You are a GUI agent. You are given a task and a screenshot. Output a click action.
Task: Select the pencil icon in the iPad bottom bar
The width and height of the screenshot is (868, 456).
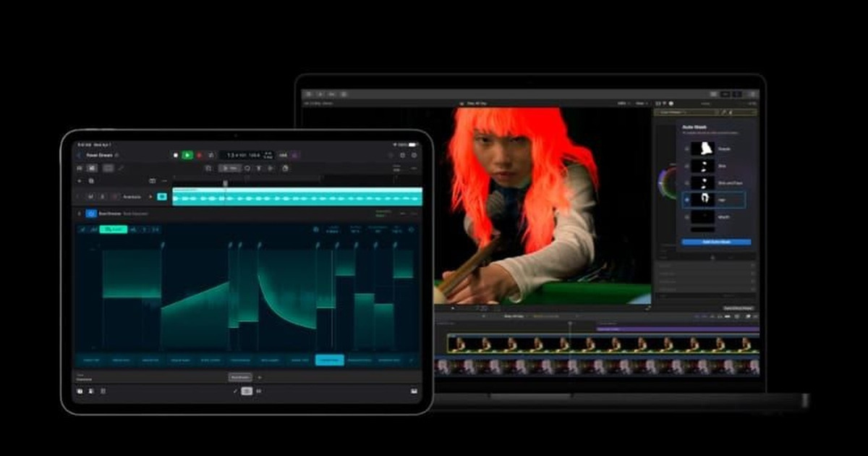[235, 391]
